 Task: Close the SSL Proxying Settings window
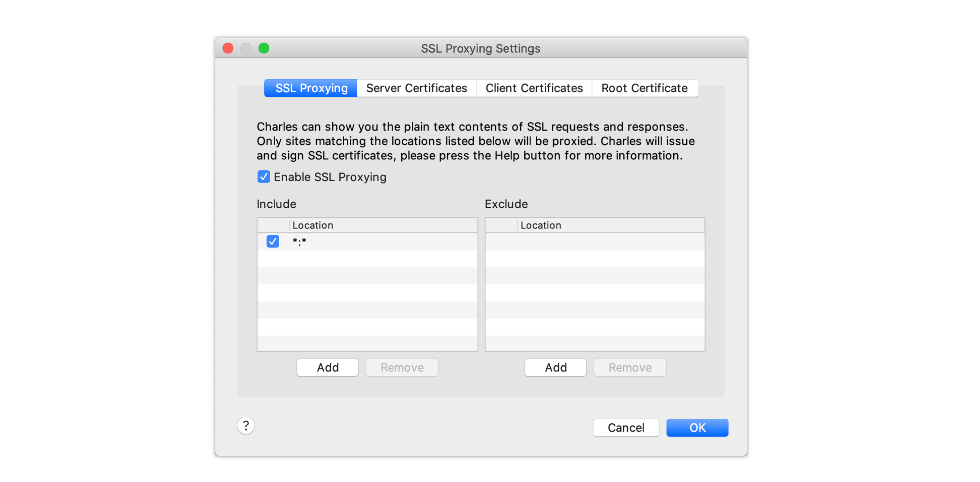click(x=228, y=48)
